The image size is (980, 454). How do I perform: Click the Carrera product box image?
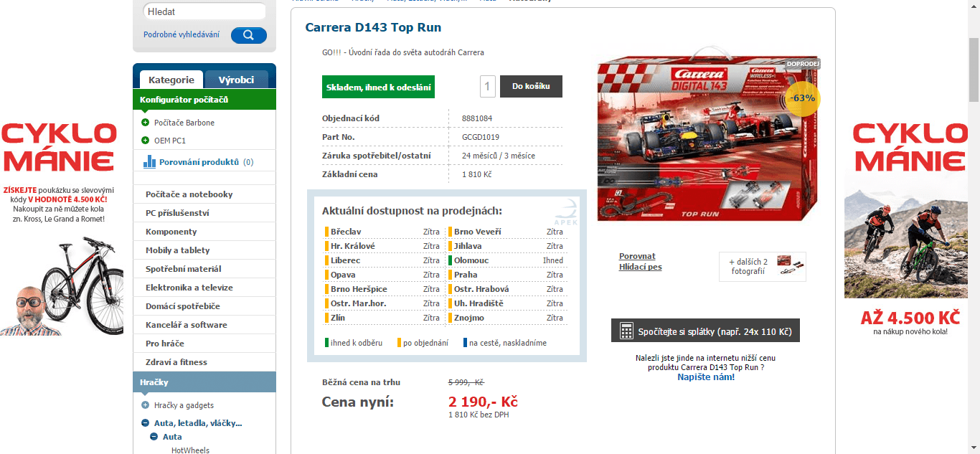(x=707, y=140)
